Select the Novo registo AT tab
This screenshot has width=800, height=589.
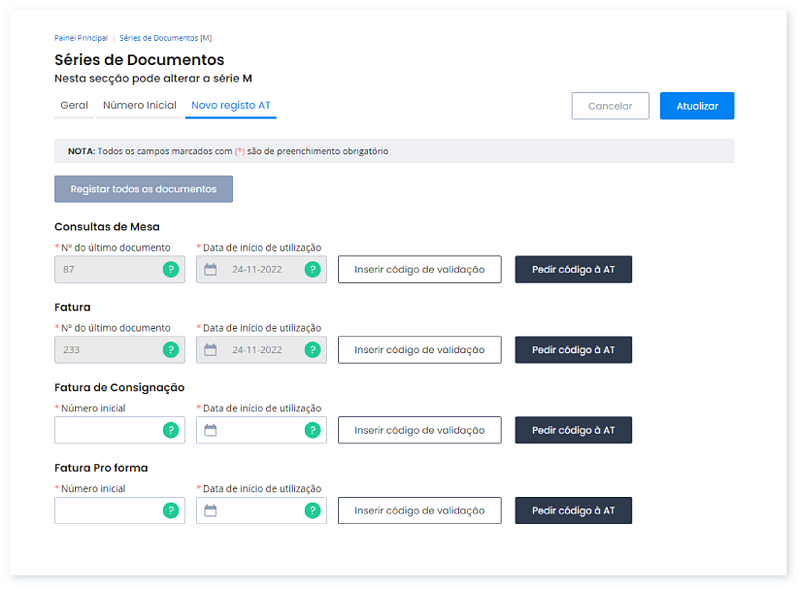(x=231, y=105)
